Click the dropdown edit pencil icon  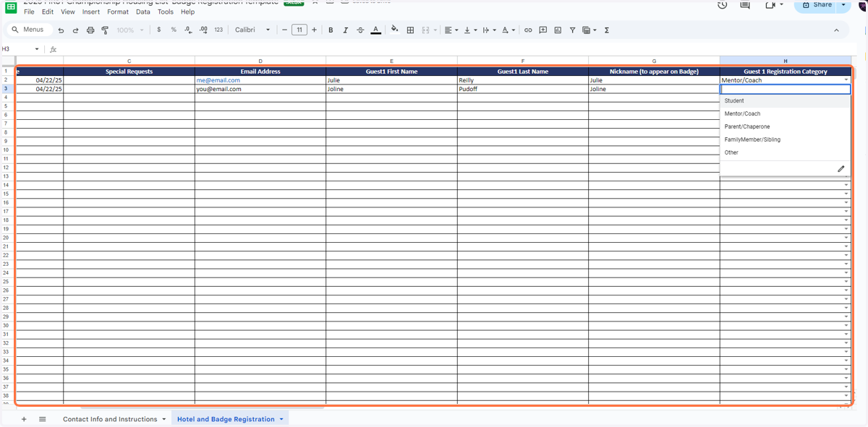841,169
